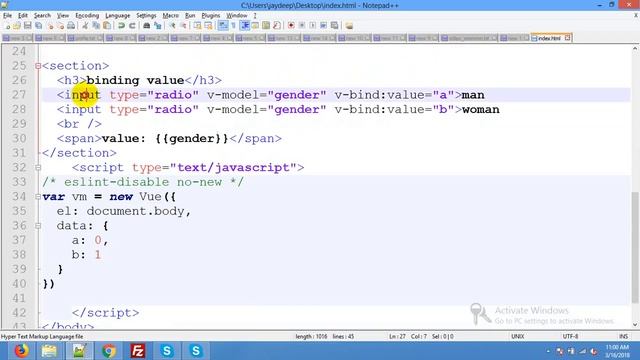Save all open files with Save All icon
Screen dimensions: 640x360
[38, 26]
